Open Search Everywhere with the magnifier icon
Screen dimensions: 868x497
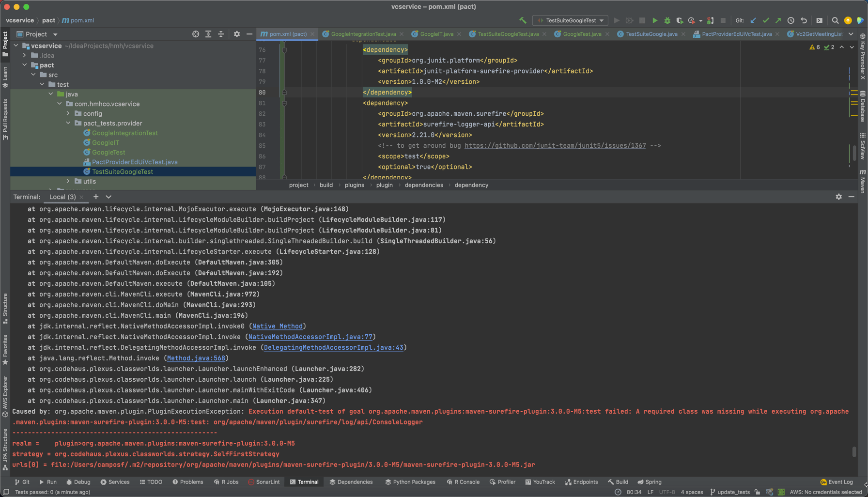836,20
